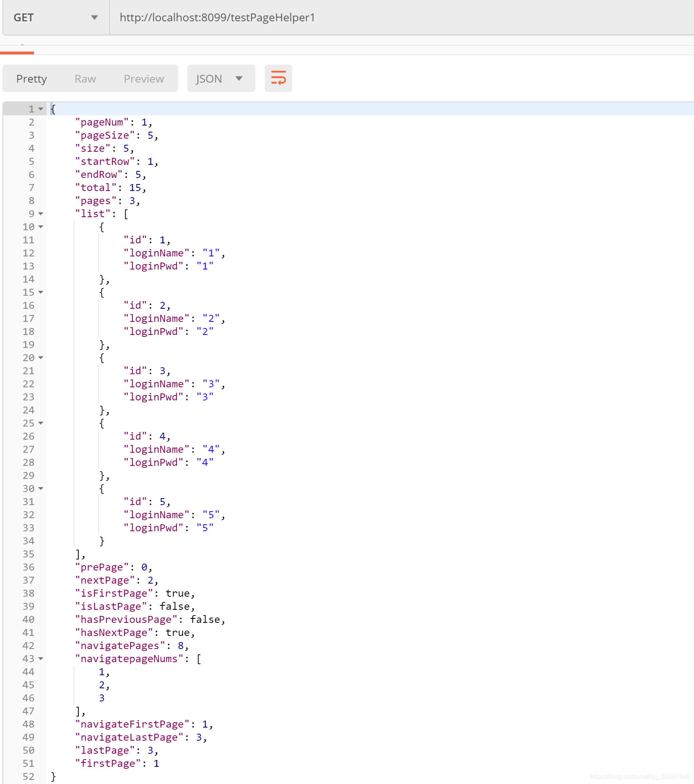This screenshot has width=694, height=784.
Task: Switch to the Preview tab
Action: [144, 79]
